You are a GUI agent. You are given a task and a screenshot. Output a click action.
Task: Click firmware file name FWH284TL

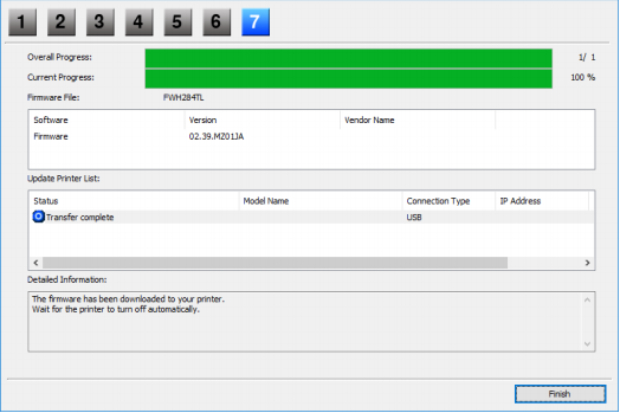(x=183, y=98)
